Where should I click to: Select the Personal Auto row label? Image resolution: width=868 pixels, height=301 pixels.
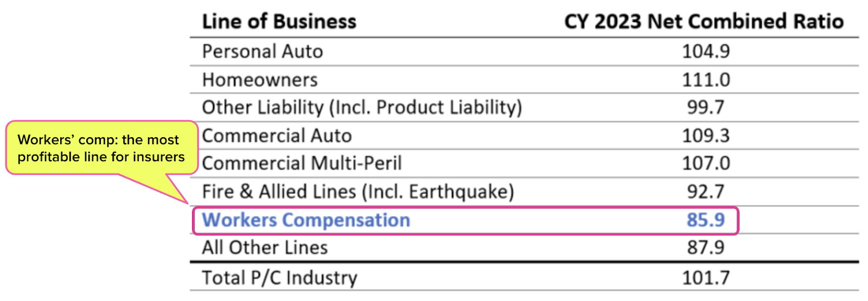point(262,52)
